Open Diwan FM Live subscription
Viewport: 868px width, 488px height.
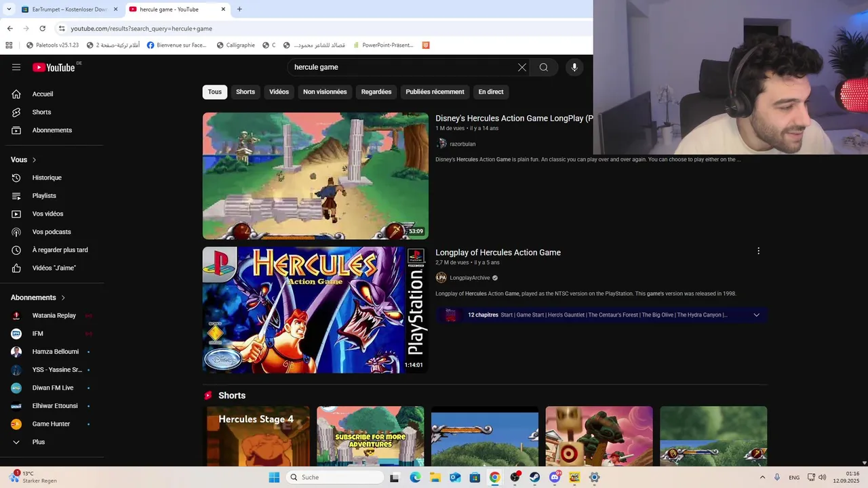[53, 388]
